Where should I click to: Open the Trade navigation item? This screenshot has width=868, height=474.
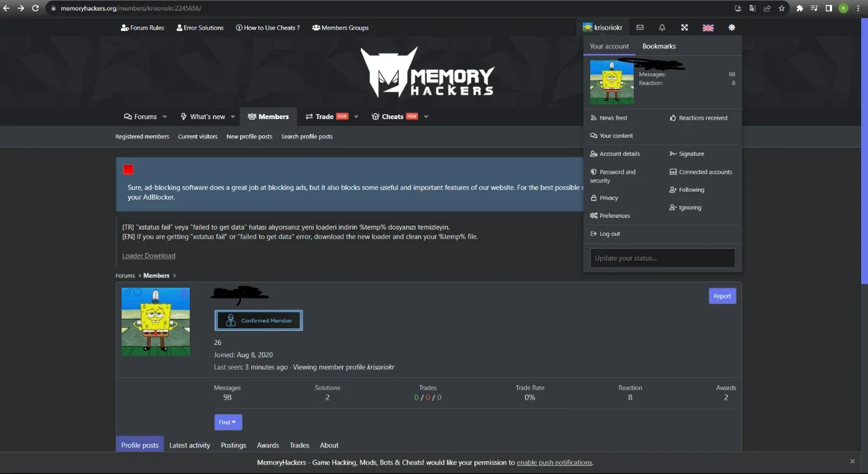(x=326, y=117)
